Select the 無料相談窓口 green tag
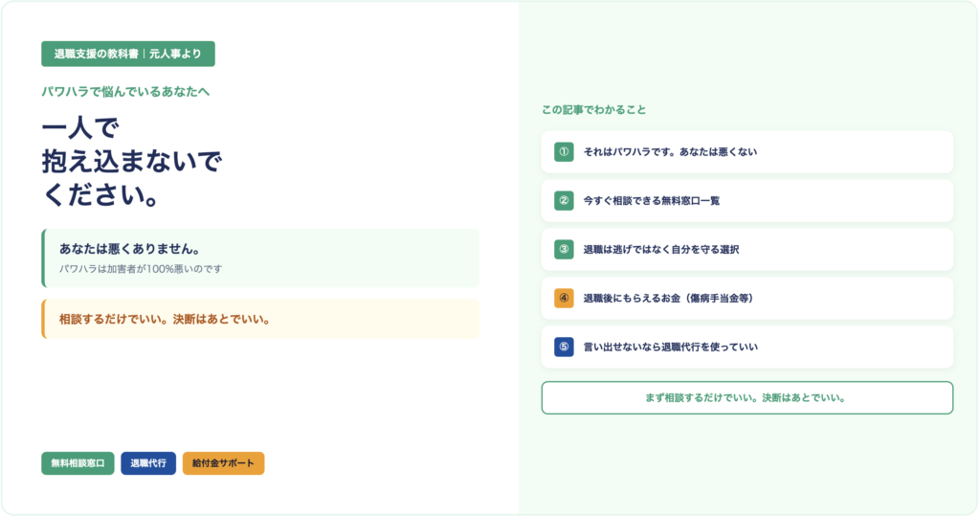The width and height of the screenshot is (980, 516). click(x=78, y=463)
